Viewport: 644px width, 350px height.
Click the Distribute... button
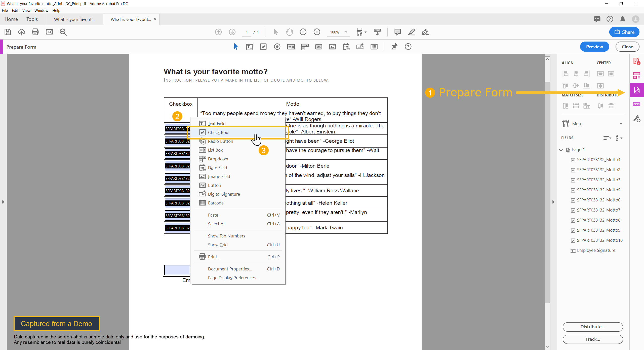pyautogui.click(x=593, y=327)
